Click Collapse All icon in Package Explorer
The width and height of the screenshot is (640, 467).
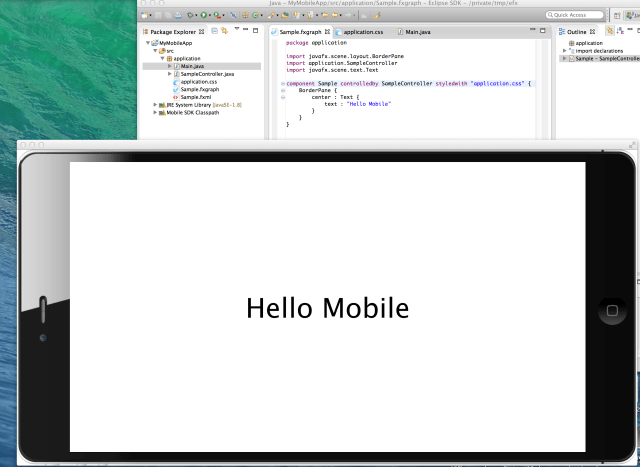point(214,30)
